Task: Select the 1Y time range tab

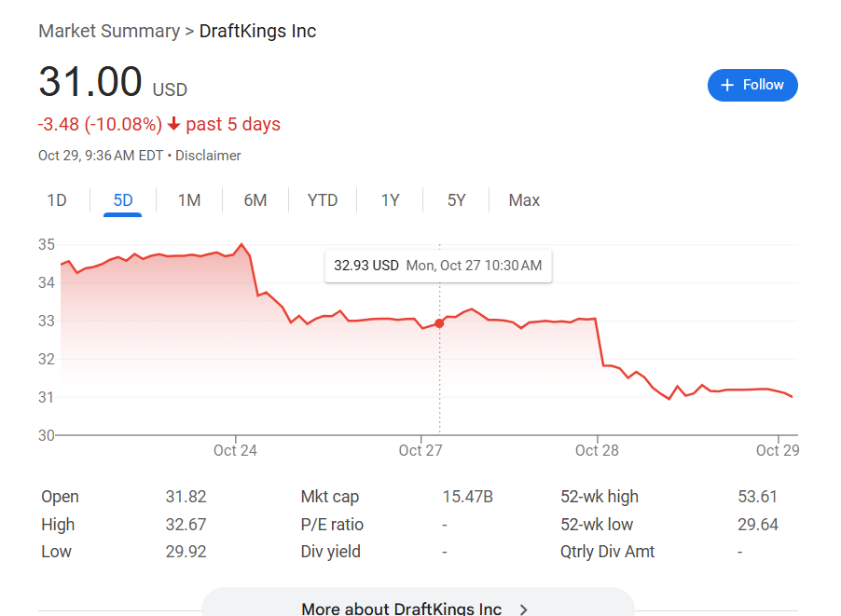Action: coord(390,200)
